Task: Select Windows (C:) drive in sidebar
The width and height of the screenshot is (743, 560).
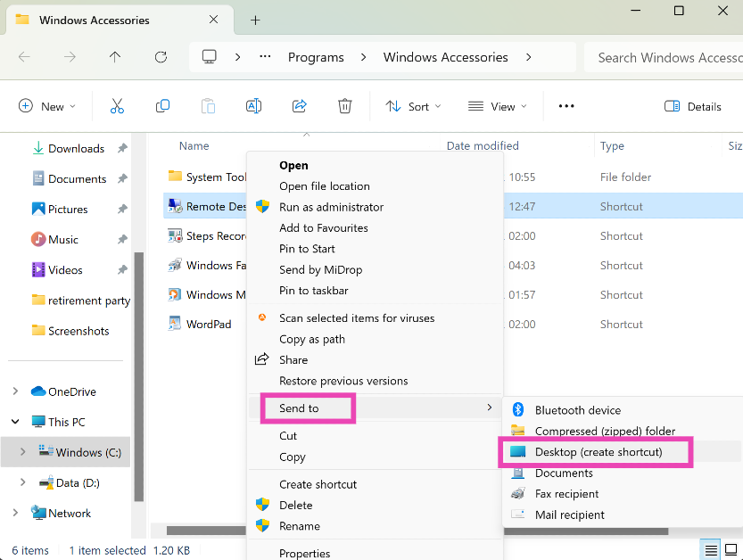Action: click(87, 452)
